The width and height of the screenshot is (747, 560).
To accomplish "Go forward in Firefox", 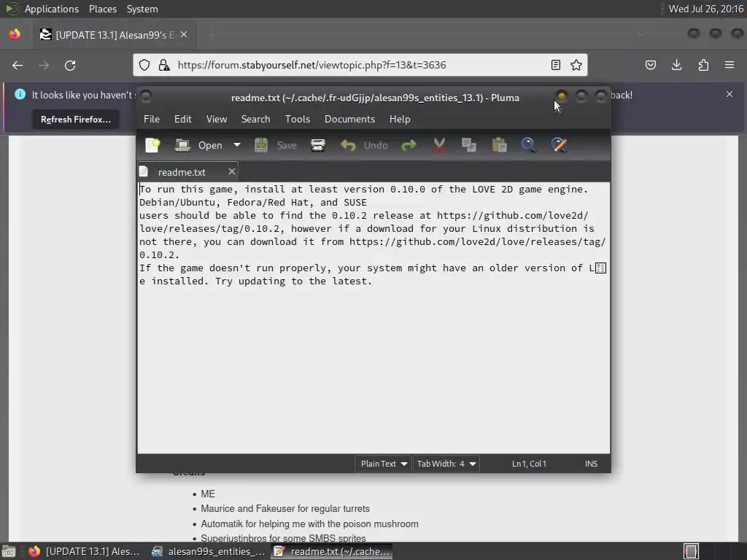I will click(x=43, y=65).
